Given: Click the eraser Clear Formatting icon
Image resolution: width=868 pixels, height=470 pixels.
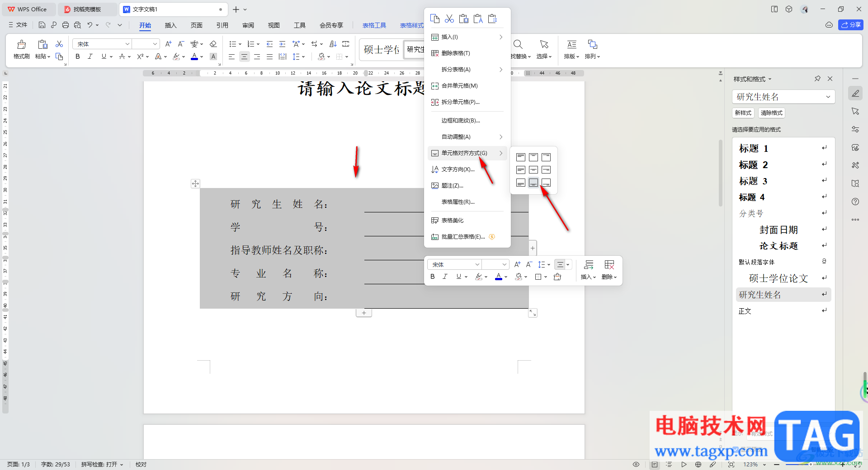Looking at the screenshot, I should [x=213, y=44].
